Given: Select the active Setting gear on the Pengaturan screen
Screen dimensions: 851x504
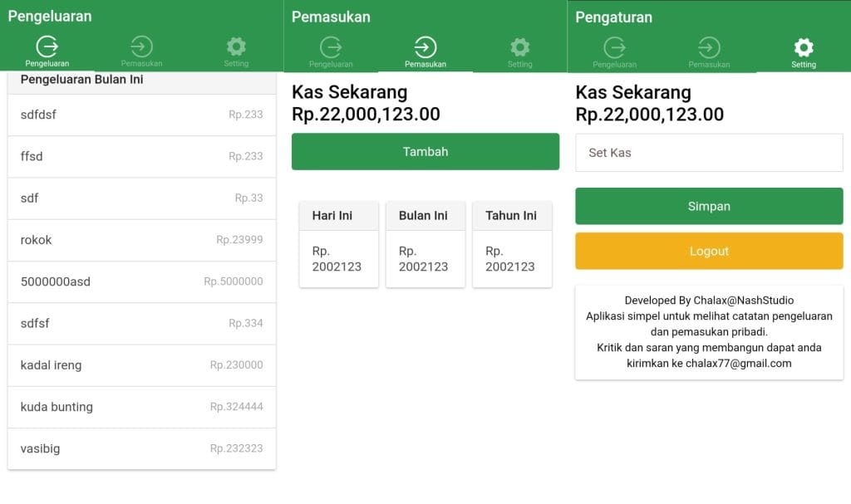Looking at the screenshot, I should (x=804, y=47).
